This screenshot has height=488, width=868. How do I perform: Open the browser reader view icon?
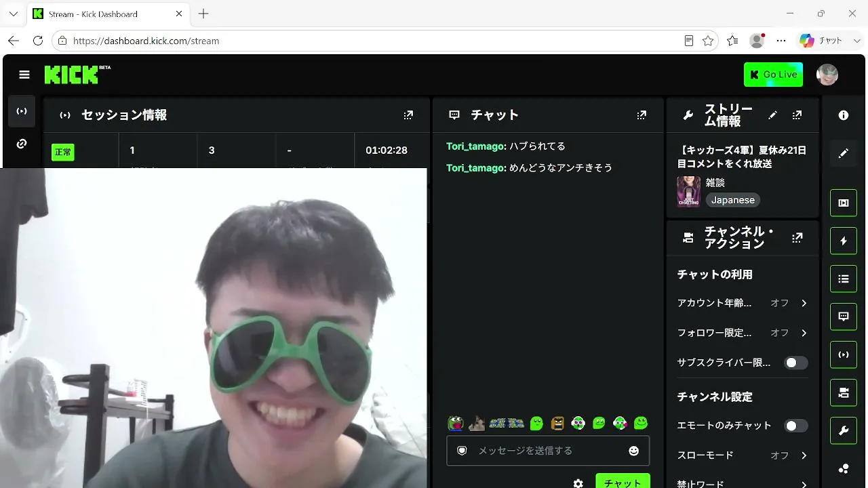(689, 41)
